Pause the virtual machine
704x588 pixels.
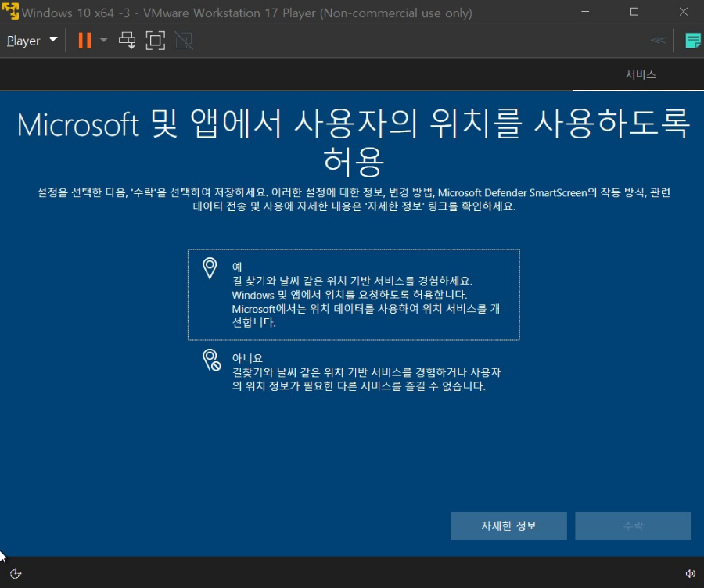coord(84,41)
